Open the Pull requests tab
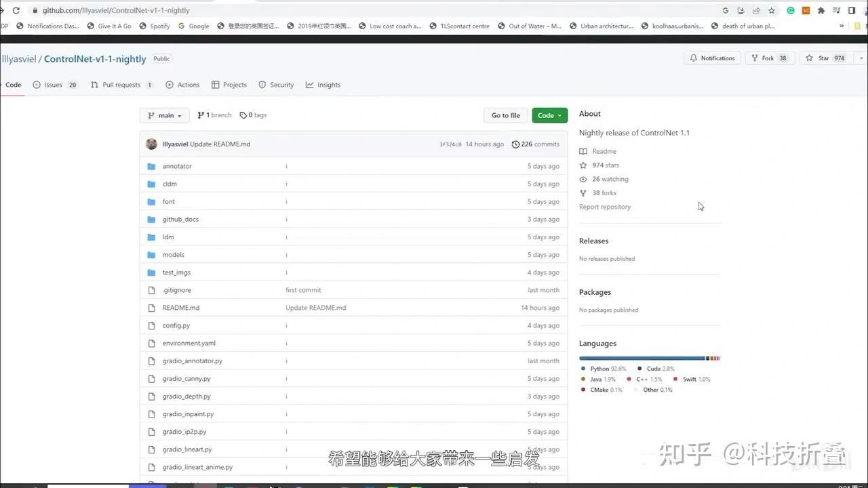 [122, 85]
